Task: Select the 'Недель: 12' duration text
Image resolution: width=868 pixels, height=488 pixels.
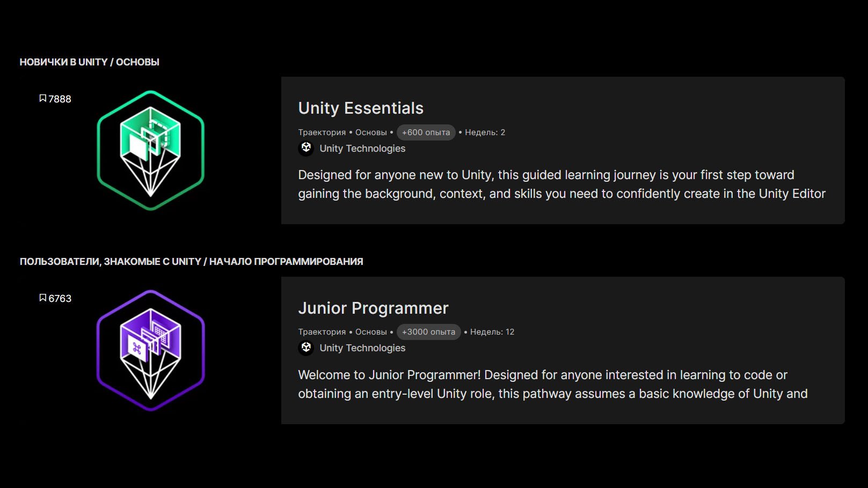Action: click(x=492, y=332)
